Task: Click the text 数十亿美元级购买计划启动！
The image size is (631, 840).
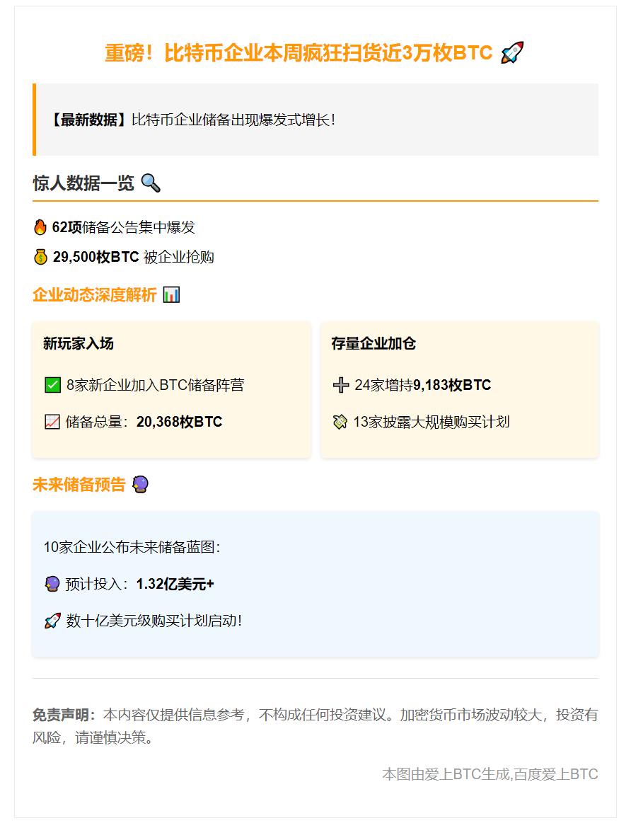Action: point(154,621)
